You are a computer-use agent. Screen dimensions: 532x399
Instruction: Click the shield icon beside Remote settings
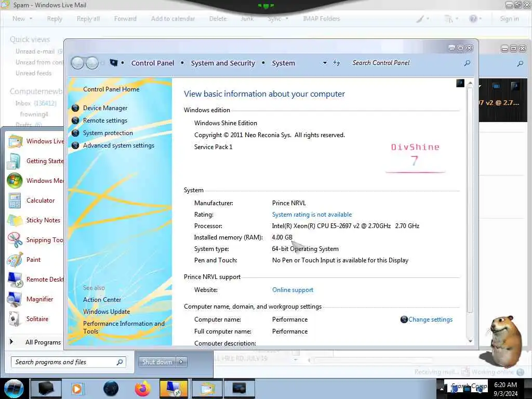pyautogui.click(x=75, y=121)
